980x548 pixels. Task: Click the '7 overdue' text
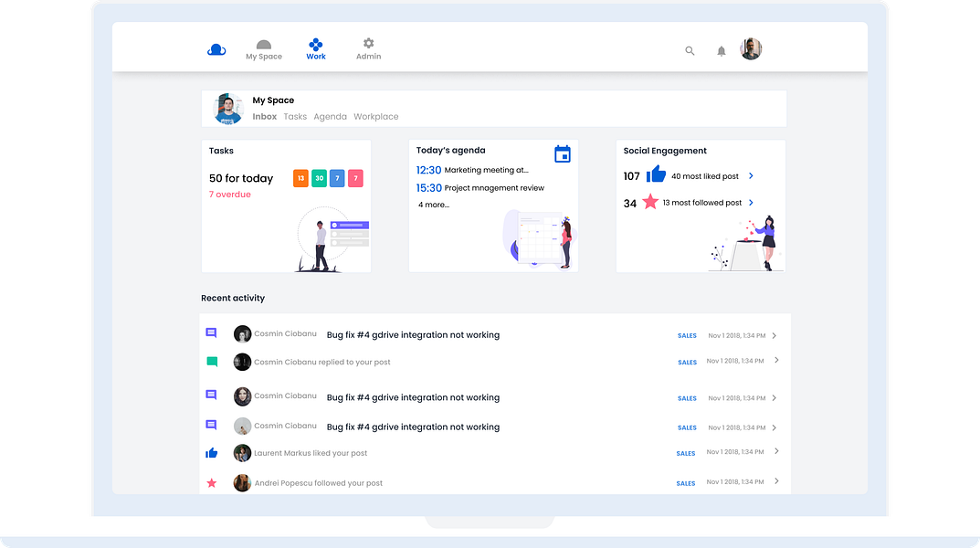pyautogui.click(x=229, y=195)
